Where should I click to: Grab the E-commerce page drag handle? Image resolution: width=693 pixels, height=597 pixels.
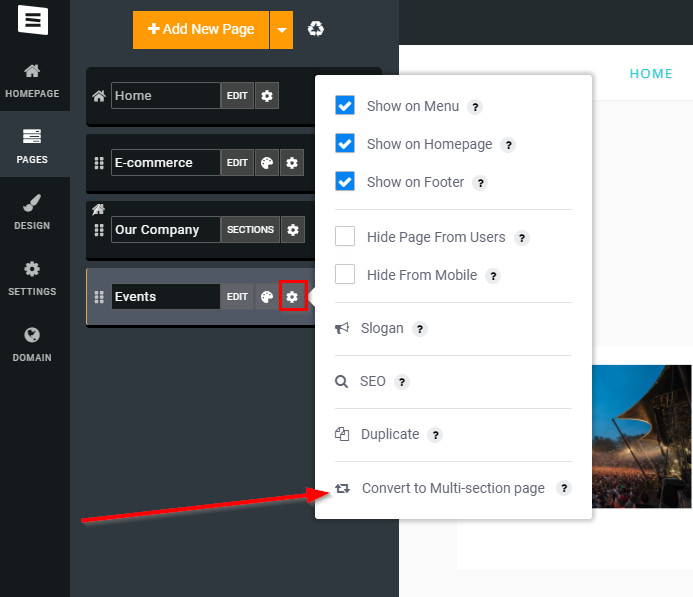click(99, 163)
